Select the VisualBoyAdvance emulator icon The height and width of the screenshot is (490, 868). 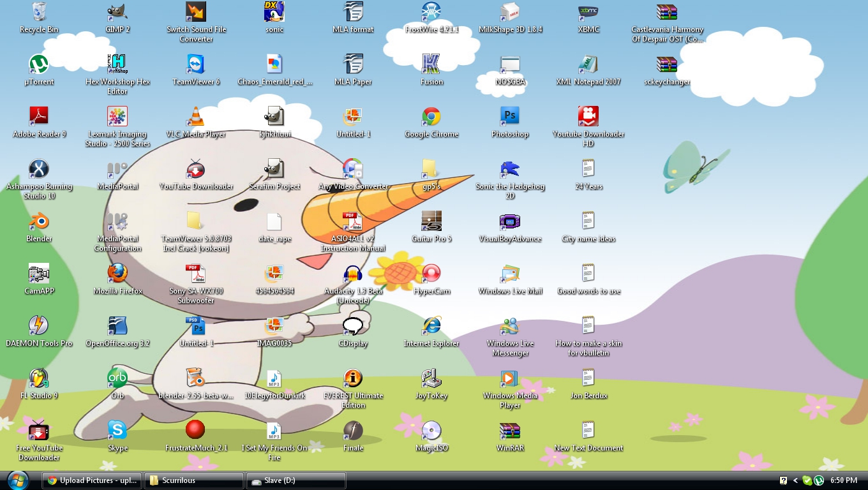[x=510, y=221]
